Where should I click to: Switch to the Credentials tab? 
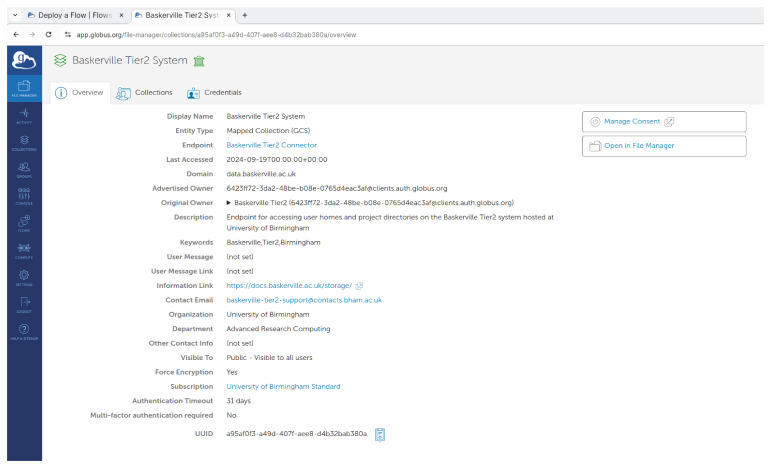click(214, 92)
